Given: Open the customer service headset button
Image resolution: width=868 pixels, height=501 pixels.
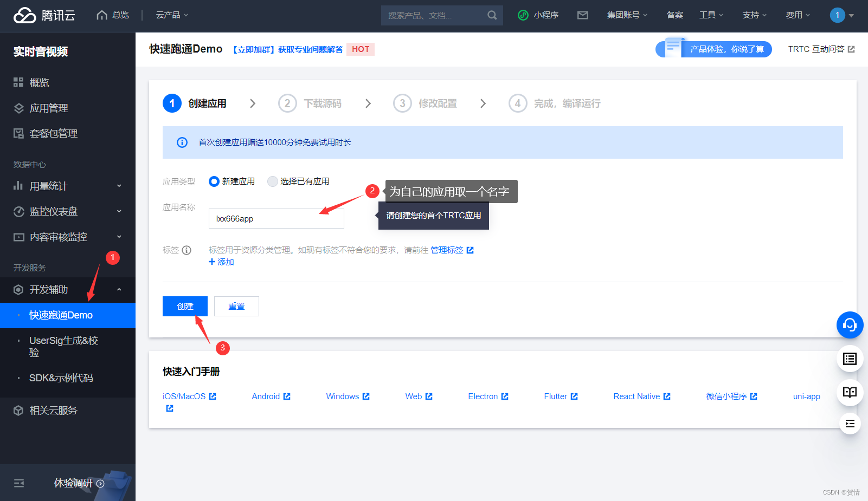Looking at the screenshot, I should click(850, 325).
